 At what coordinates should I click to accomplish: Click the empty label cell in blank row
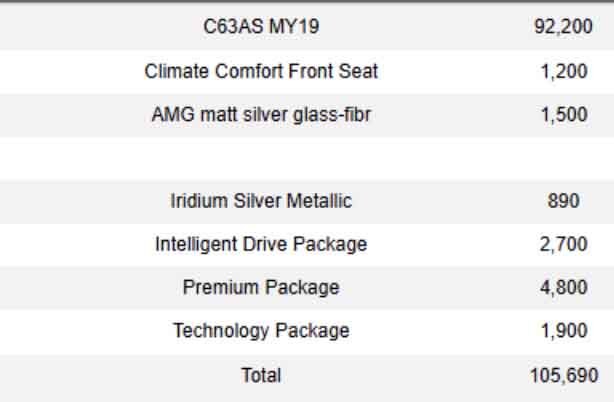pyautogui.click(x=261, y=158)
